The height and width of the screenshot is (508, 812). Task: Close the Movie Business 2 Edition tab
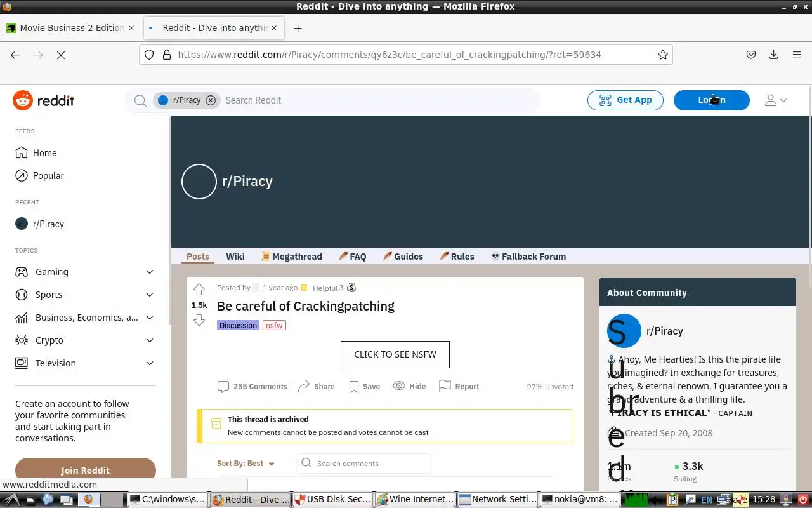(131, 28)
